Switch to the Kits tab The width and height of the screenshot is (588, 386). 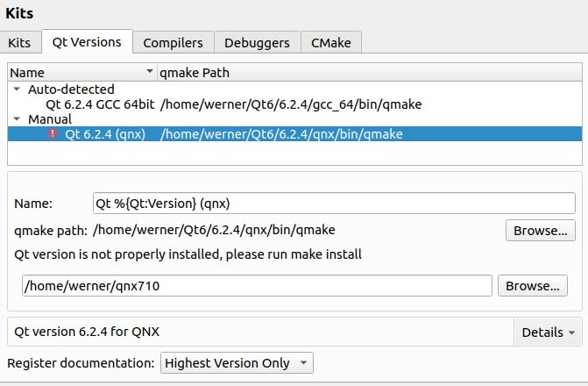tap(19, 42)
